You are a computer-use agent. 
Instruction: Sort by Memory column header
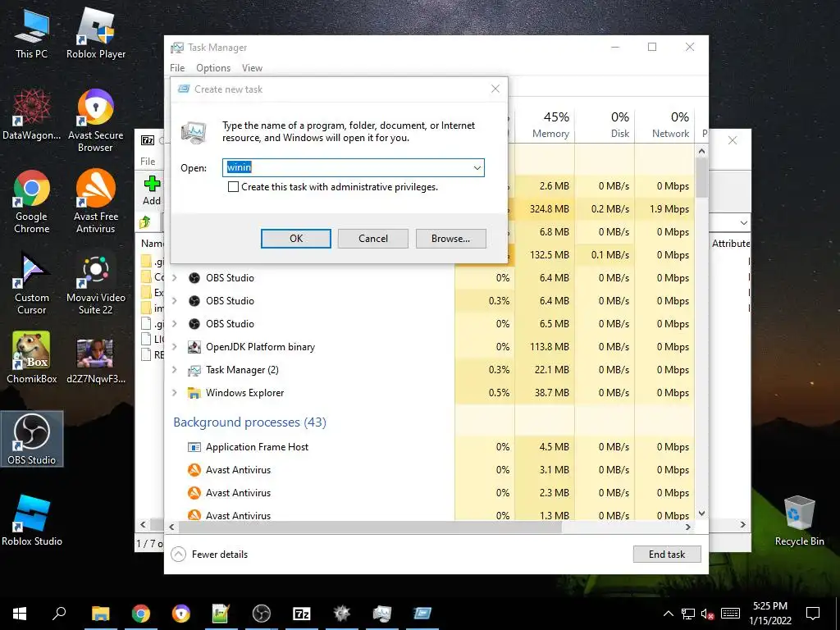[546, 126]
